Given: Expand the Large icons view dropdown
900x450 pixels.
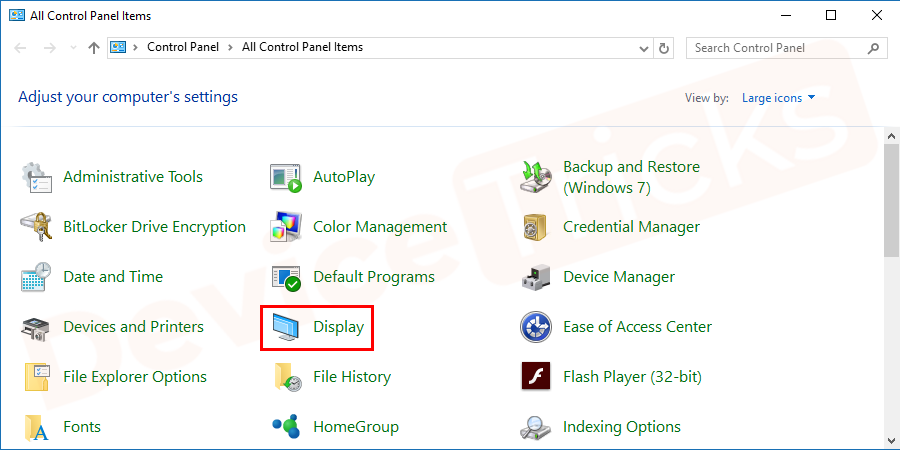Looking at the screenshot, I should tap(779, 98).
